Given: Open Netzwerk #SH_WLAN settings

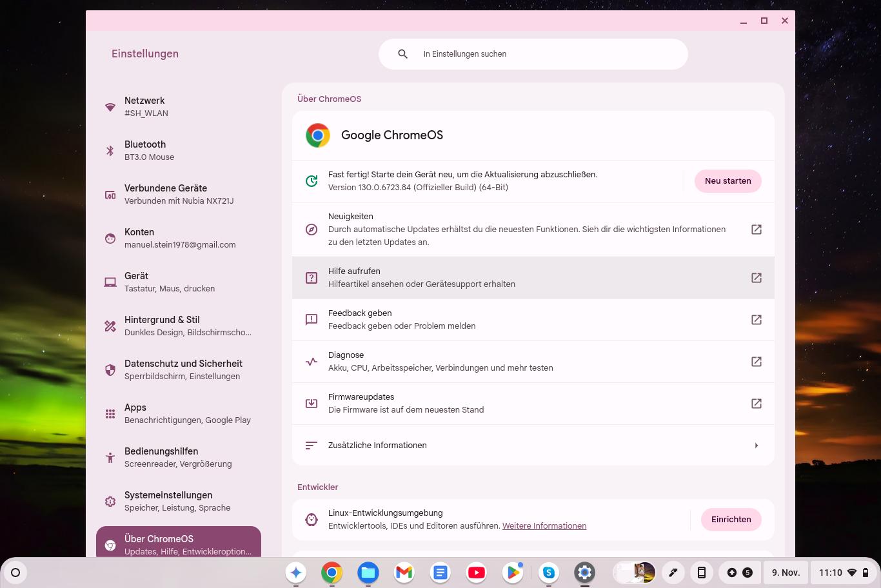Looking at the screenshot, I should pos(179,107).
